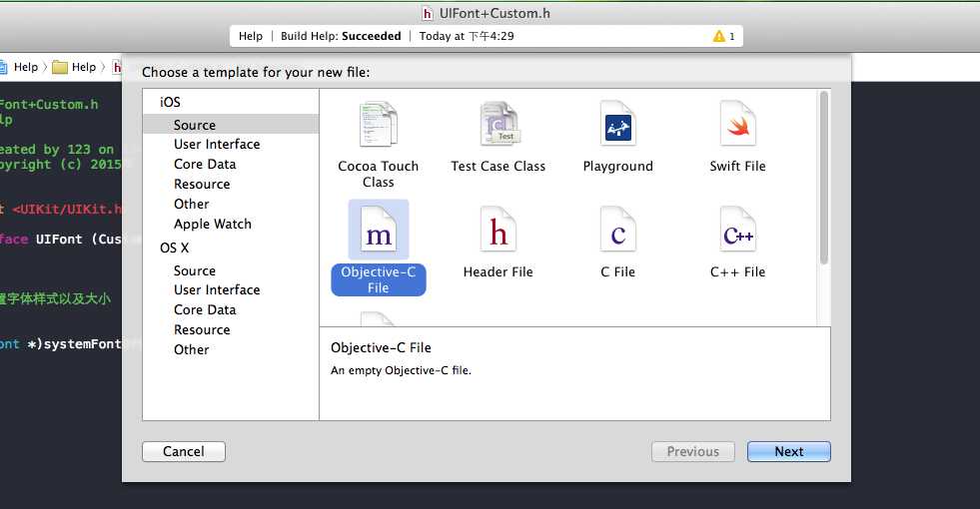Click the Cancel button

[x=184, y=451]
